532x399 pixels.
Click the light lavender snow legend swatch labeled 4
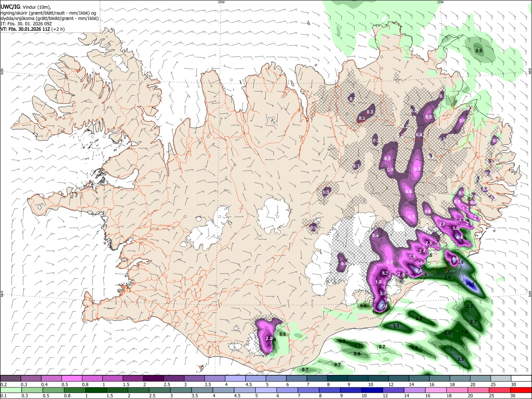coord(235,379)
